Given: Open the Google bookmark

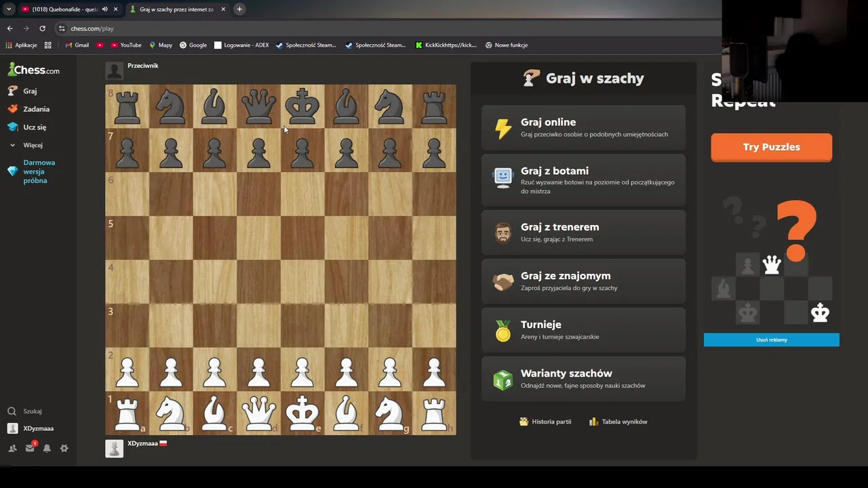Looking at the screenshot, I should pos(193,45).
